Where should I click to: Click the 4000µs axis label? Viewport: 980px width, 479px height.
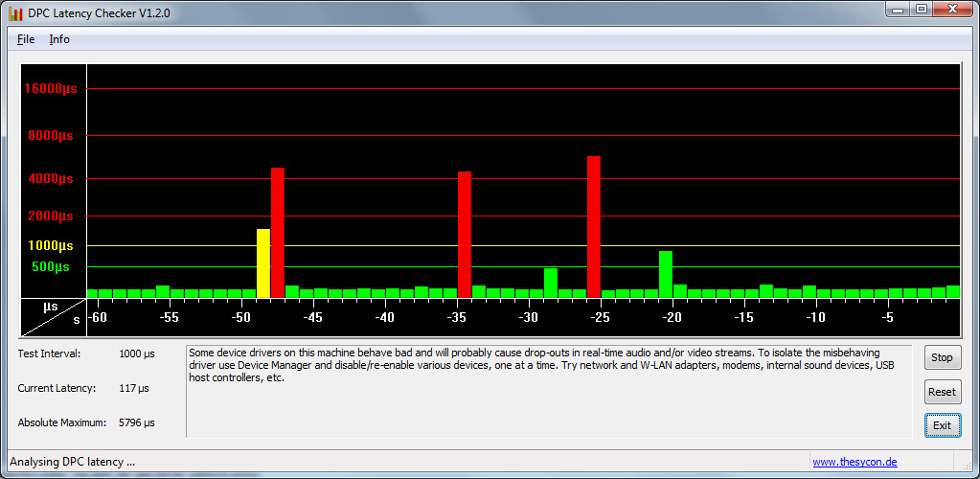pyautogui.click(x=51, y=179)
